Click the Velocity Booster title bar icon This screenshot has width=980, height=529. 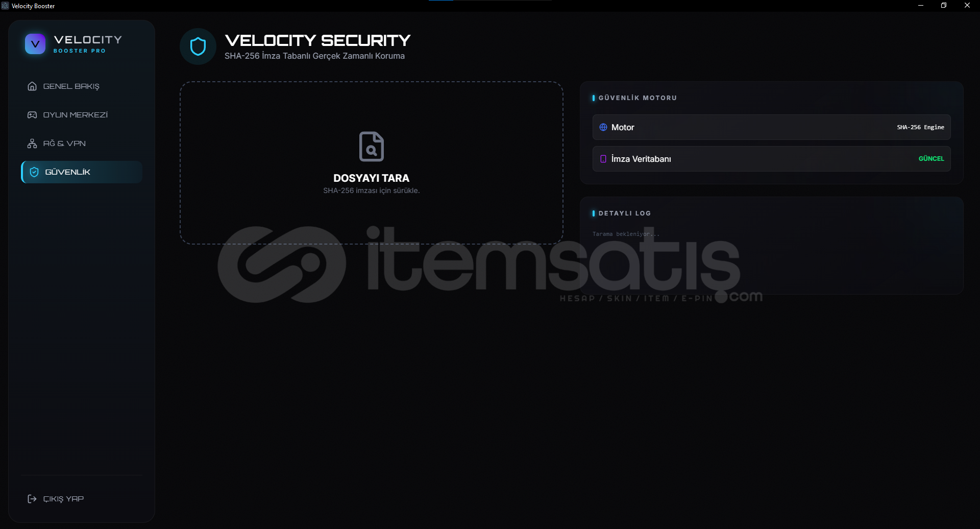pos(5,6)
